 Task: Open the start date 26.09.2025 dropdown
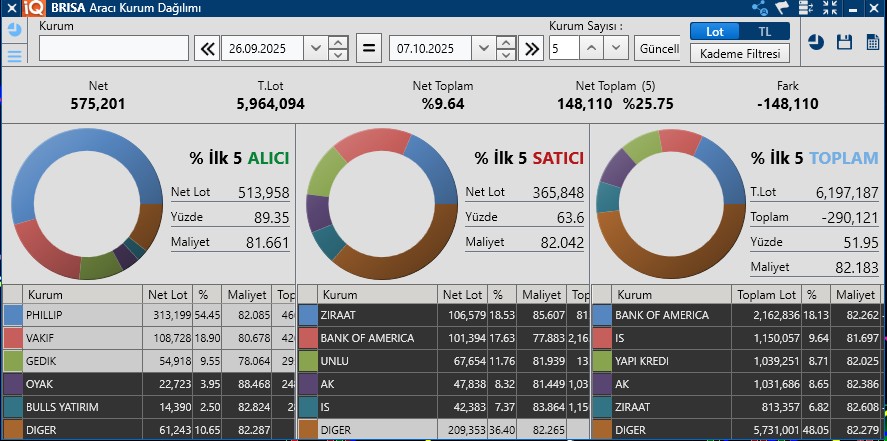316,49
